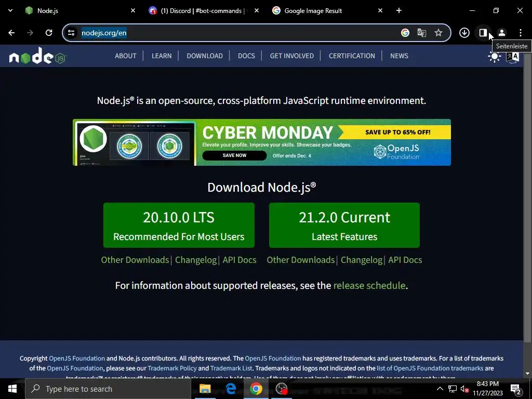The image size is (532, 399).
Task: Open Changelog under the Current button
Action: pyautogui.click(x=362, y=260)
